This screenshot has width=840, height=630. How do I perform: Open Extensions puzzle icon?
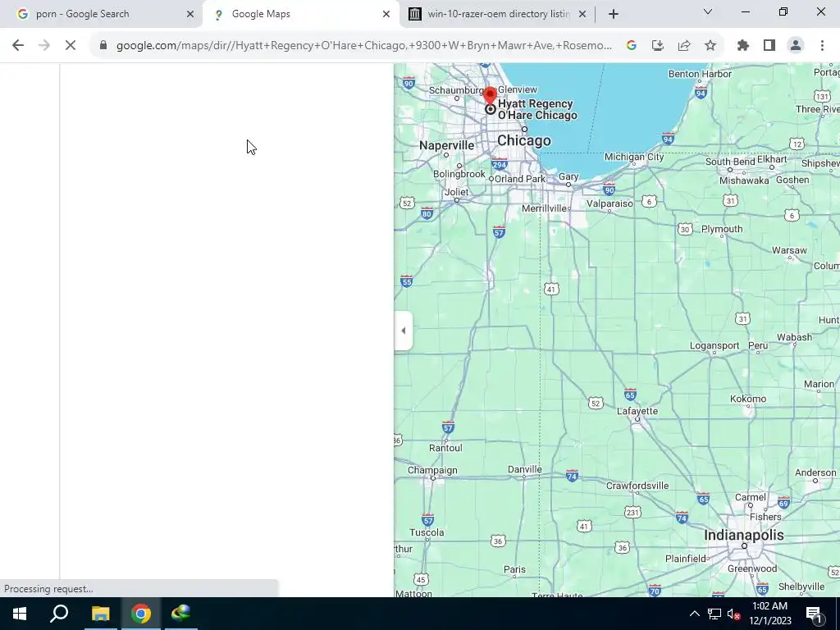[x=742, y=46]
